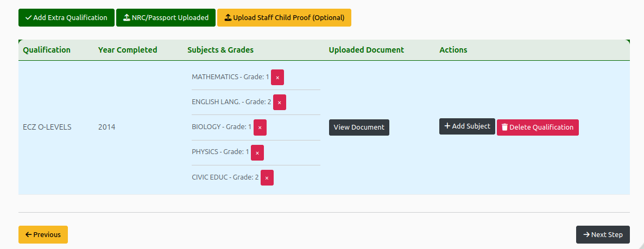Image resolution: width=644 pixels, height=249 pixels.
Task: Click the Uploaded Document column header
Action: pos(367,50)
